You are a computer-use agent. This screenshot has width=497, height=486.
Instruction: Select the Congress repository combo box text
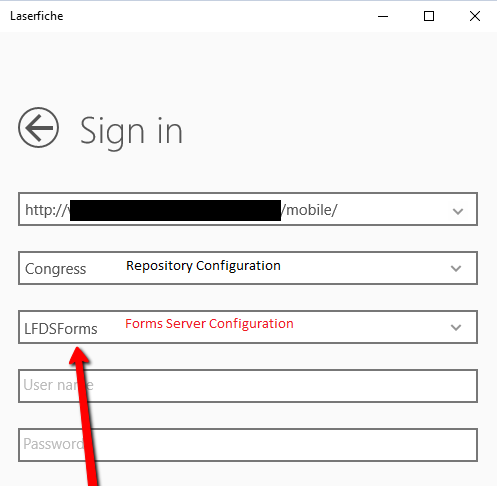click(56, 269)
